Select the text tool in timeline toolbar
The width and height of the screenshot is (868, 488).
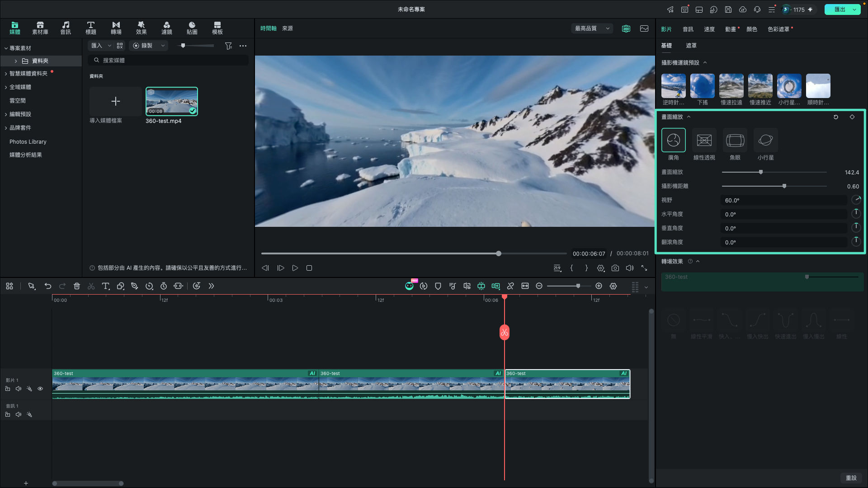pyautogui.click(x=106, y=286)
